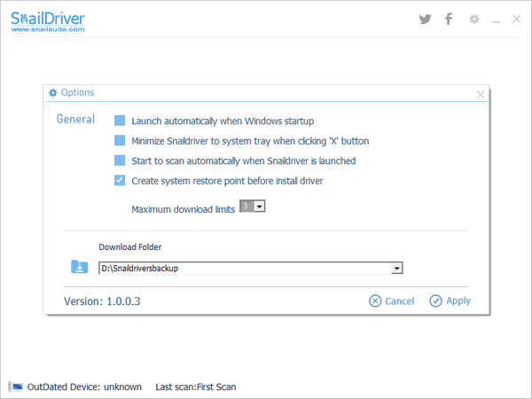Click the Version: 1.0.0.3 text

(x=102, y=301)
